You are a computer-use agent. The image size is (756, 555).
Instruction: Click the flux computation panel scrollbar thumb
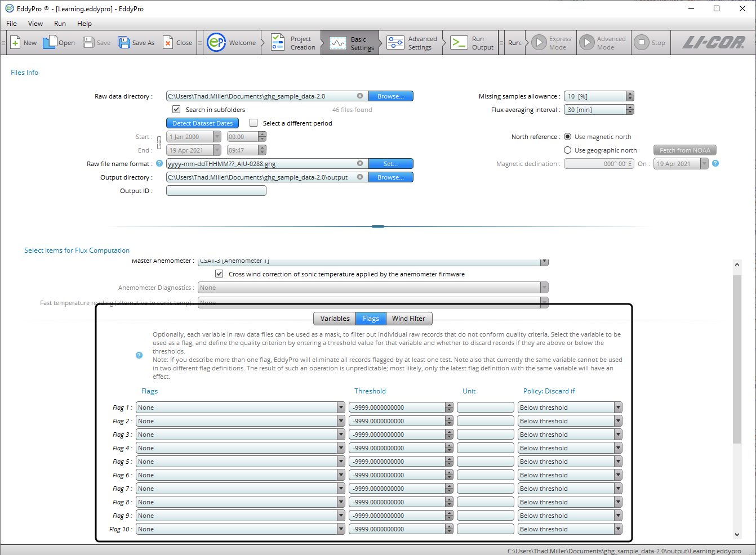[737, 359]
